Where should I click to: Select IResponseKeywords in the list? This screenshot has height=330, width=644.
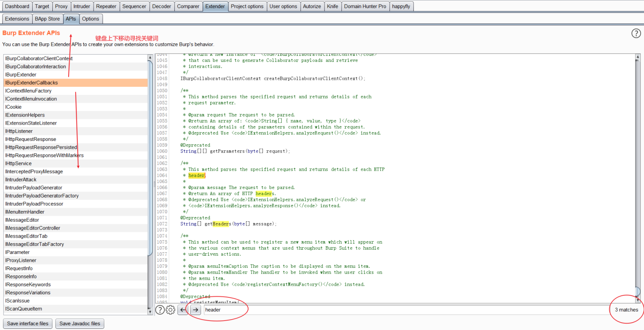pos(76,284)
